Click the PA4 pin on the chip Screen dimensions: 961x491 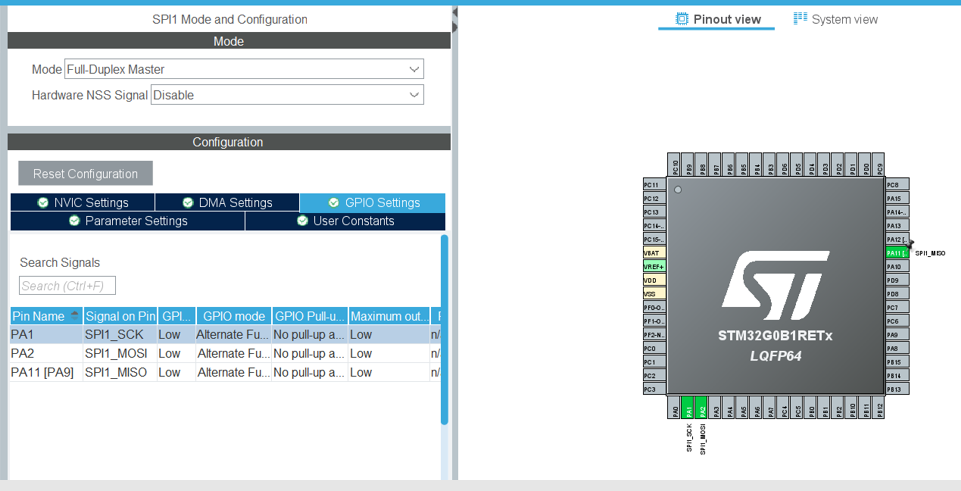tap(730, 407)
